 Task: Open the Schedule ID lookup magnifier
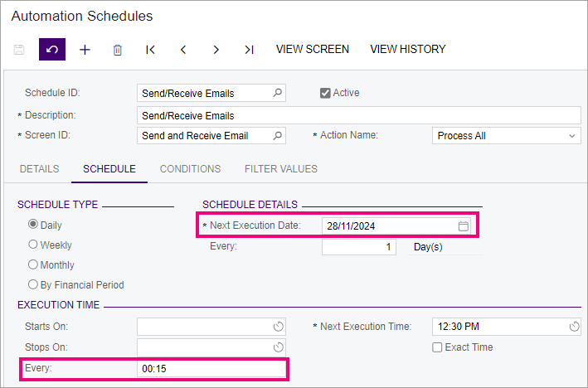278,93
